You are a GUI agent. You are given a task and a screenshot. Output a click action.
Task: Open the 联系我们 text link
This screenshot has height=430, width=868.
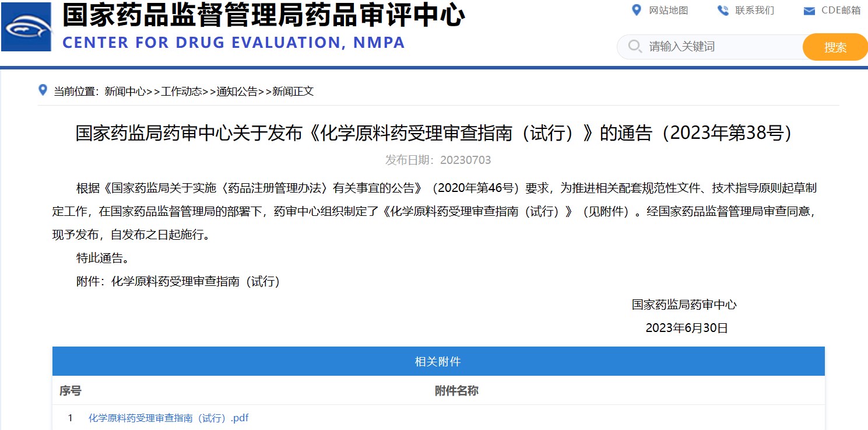point(754,11)
